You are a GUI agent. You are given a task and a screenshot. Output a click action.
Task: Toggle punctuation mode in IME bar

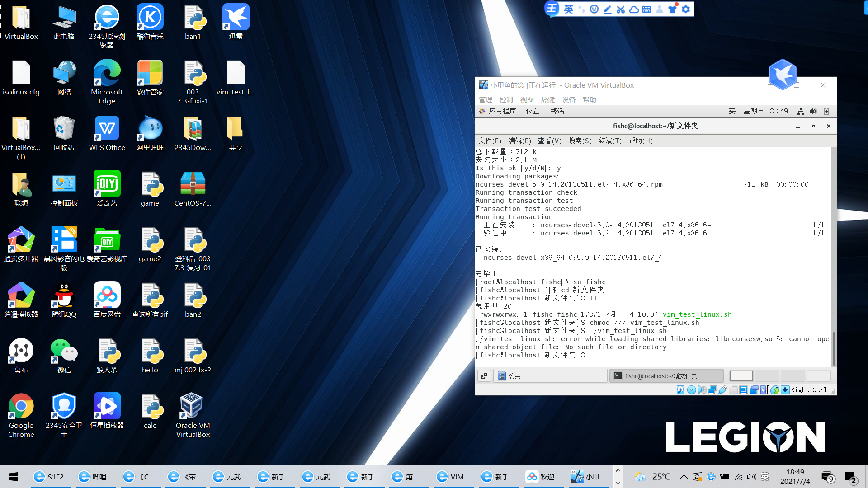coord(582,9)
